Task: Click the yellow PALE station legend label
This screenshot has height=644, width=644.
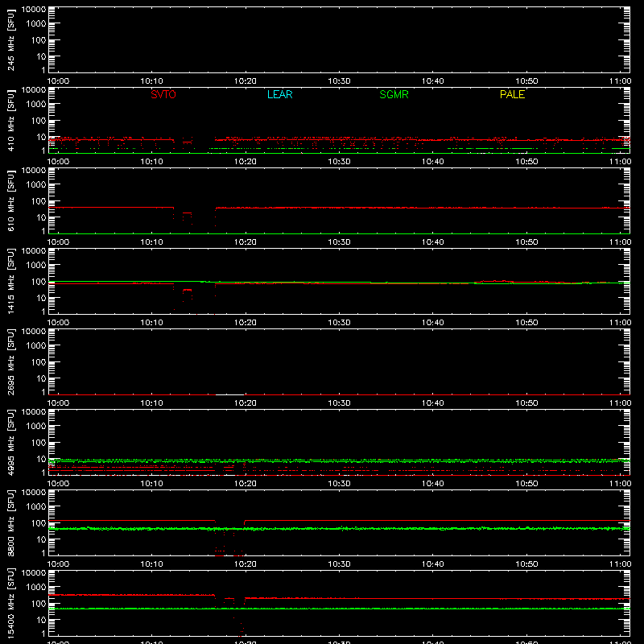Action: pyautogui.click(x=512, y=94)
